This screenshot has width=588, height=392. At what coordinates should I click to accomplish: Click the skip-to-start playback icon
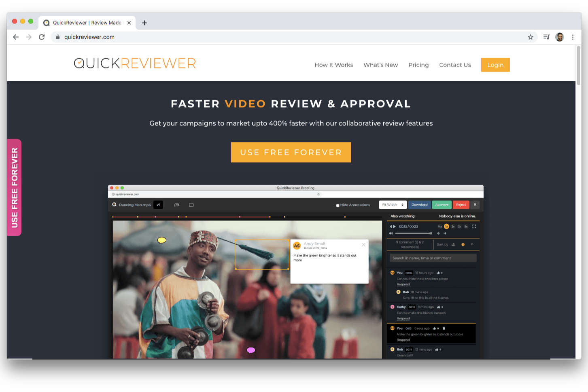coord(391,227)
